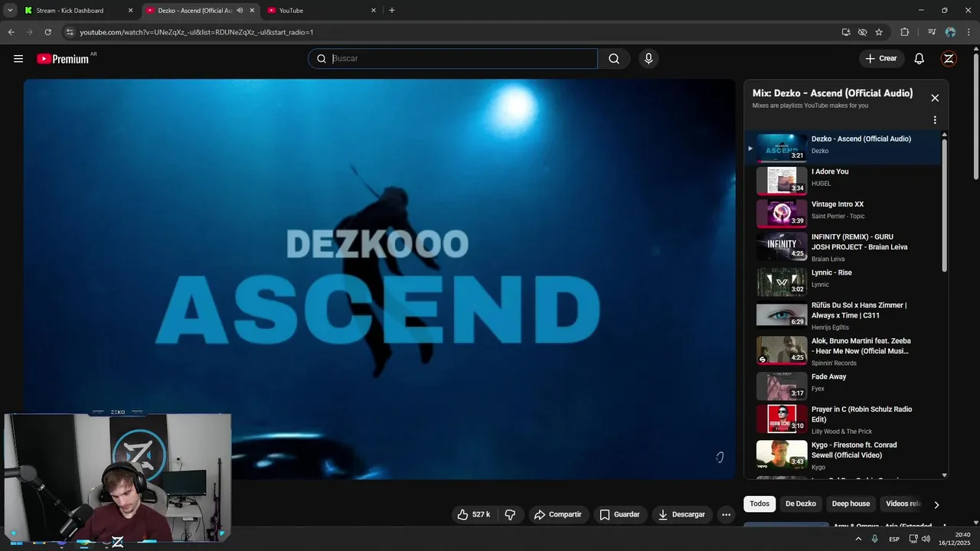Share the video via Compartir
Viewport: 980px width, 551px height.
point(558,515)
